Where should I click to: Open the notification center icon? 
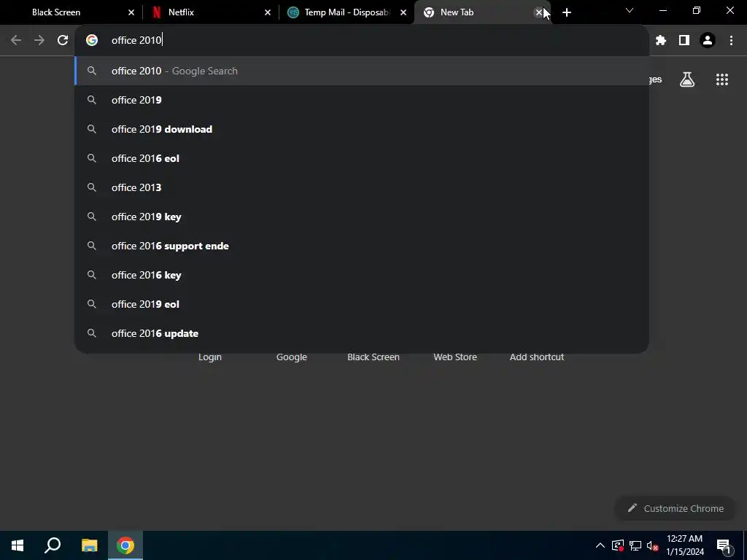(724, 546)
